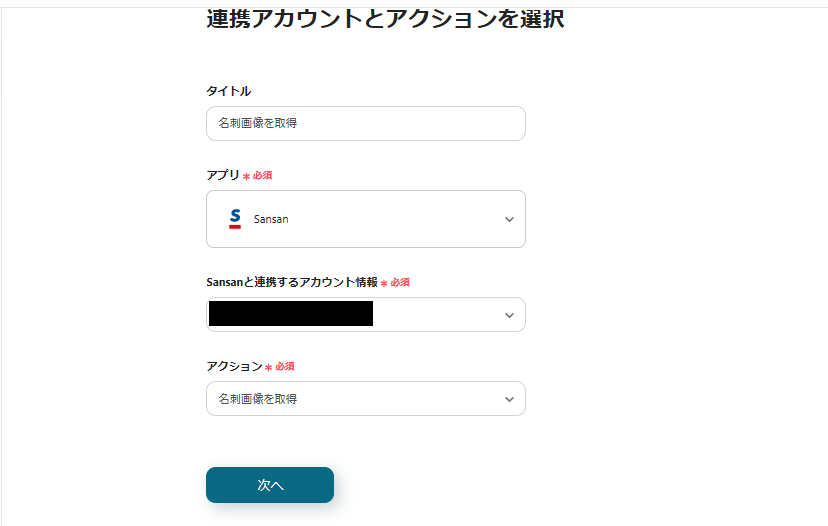
Task: Click the chevron arrow in the アプリ field
Action: (509, 219)
